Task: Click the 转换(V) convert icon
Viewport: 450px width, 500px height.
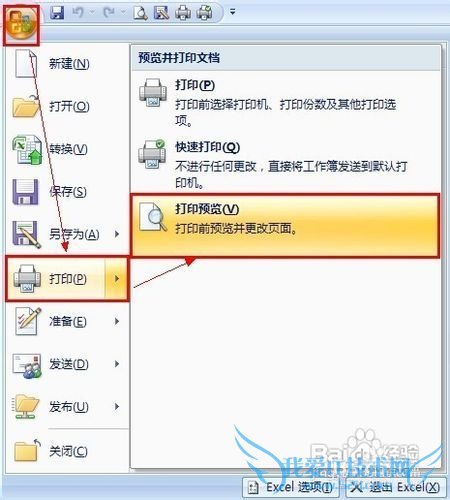Action: pos(27,149)
